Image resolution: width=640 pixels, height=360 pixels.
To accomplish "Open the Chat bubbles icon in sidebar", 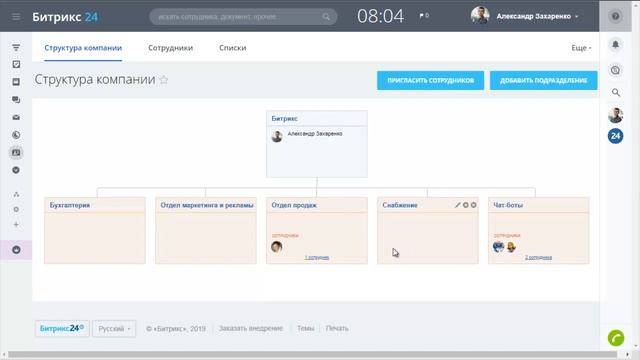I will pyautogui.click(x=16, y=100).
